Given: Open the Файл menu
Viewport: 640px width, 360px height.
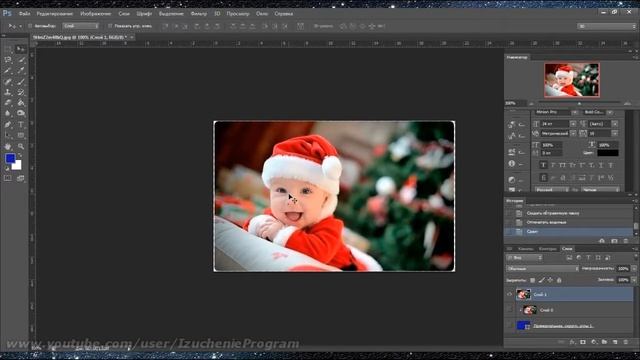Looking at the screenshot, I should (x=24, y=13).
